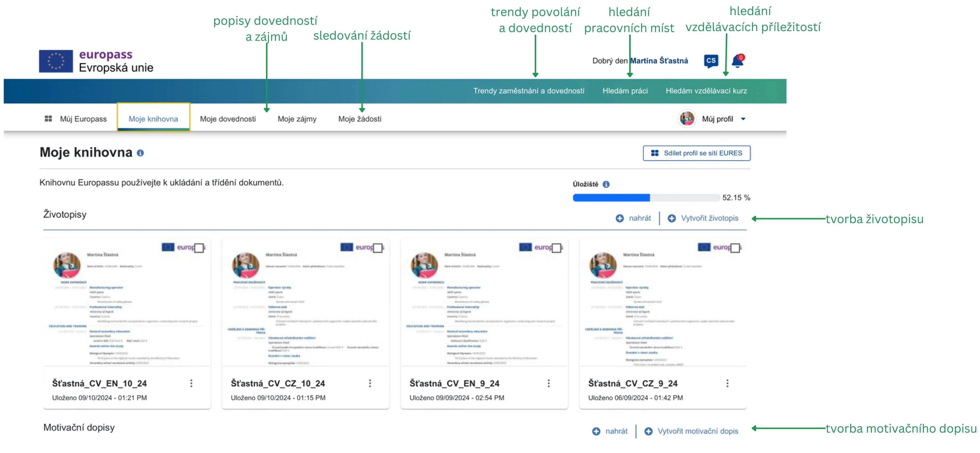
Task: Open three-dot menu for Šťastná_CV_EN_10_24
Action: (x=191, y=384)
